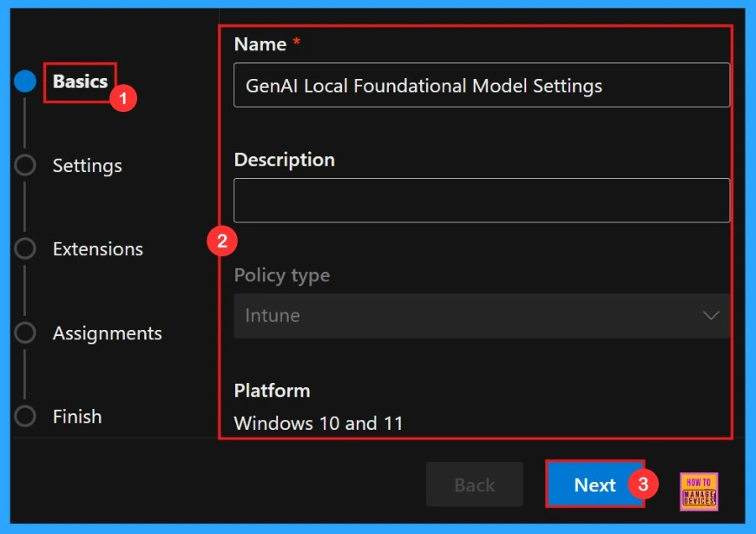Click the Extensions step indicator circle
The width and height of the screenshot is (756, 534).
[x=25, y=248]
